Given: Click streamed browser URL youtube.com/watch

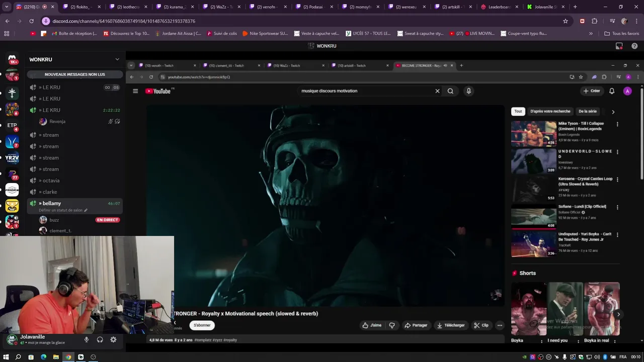Looking at the screenshot, I should [199, 77].
